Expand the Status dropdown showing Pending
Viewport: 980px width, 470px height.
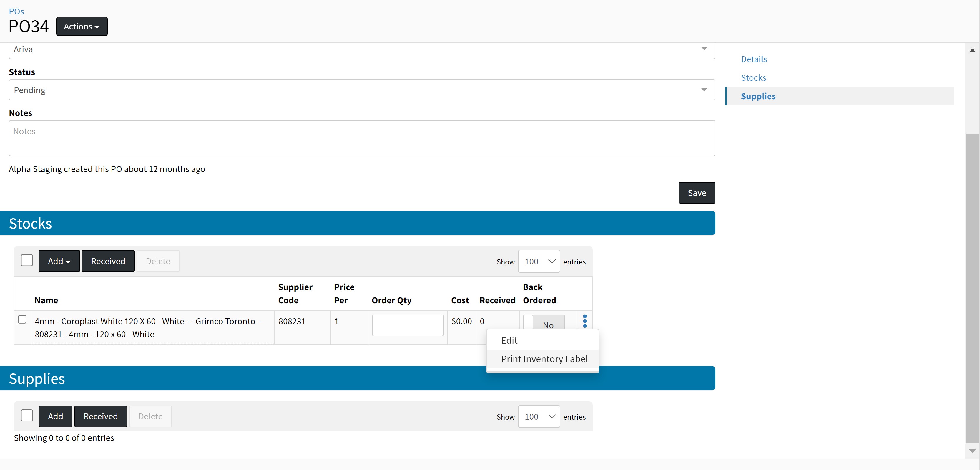[x=361, y=90]
